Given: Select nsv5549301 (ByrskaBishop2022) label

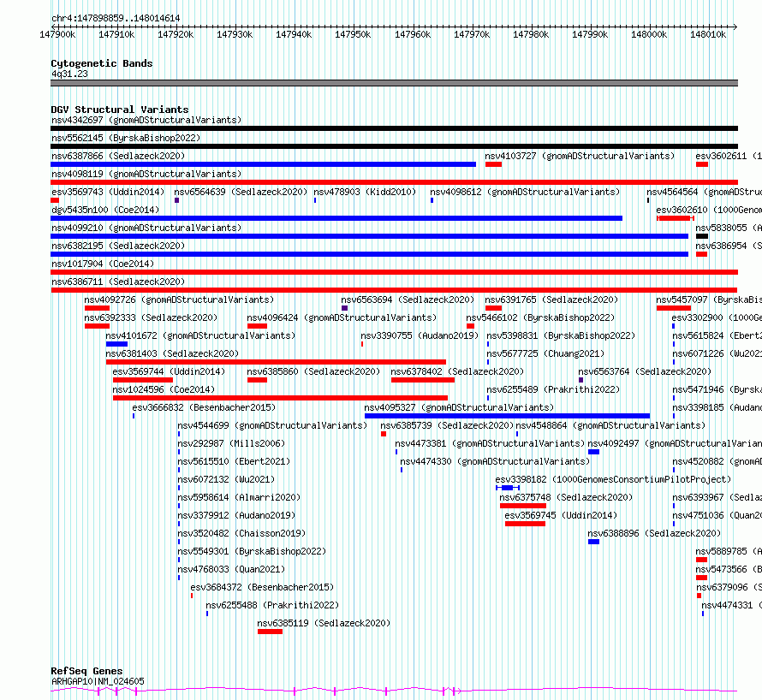Looking at the screenshot, I should click(252, 551).
